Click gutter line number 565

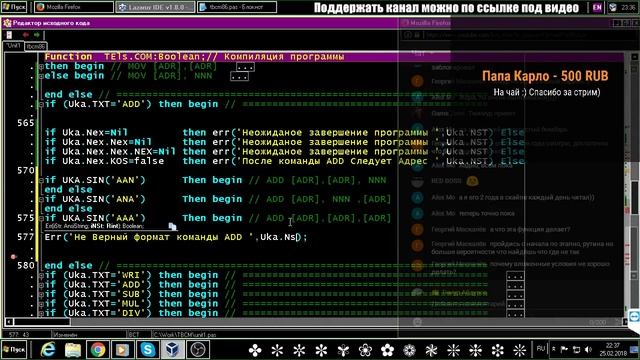click(x=26, y=123)
